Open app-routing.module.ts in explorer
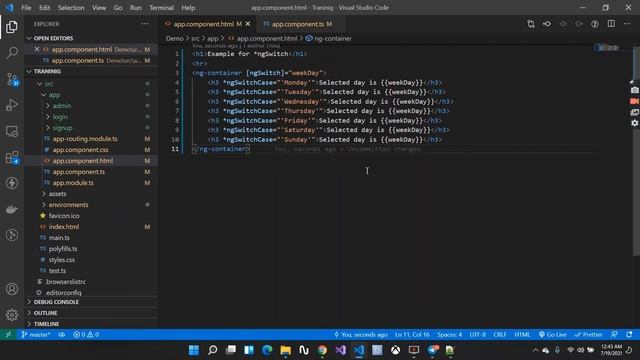The image size is (640, 360). [x=85, y=139]
